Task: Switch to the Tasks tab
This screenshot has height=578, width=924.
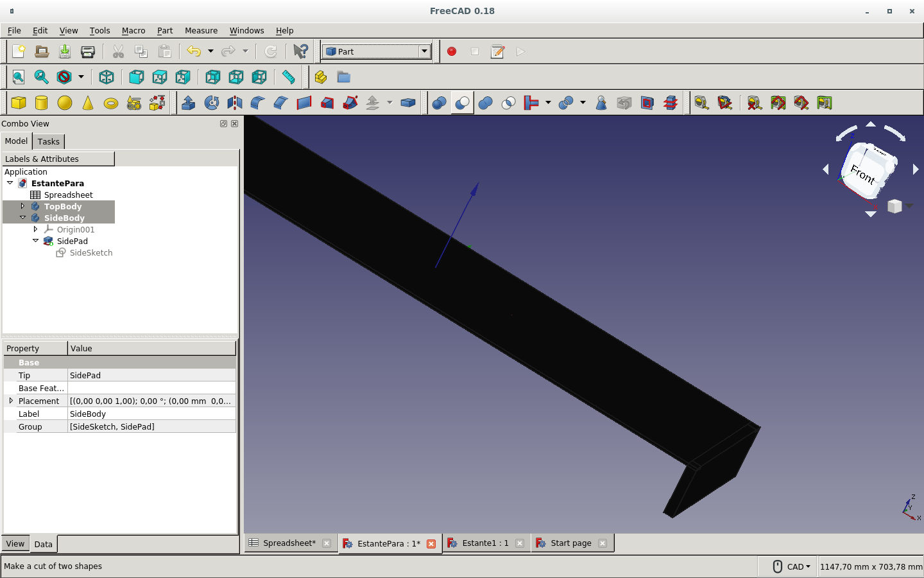Action: (x=48, y=141)
